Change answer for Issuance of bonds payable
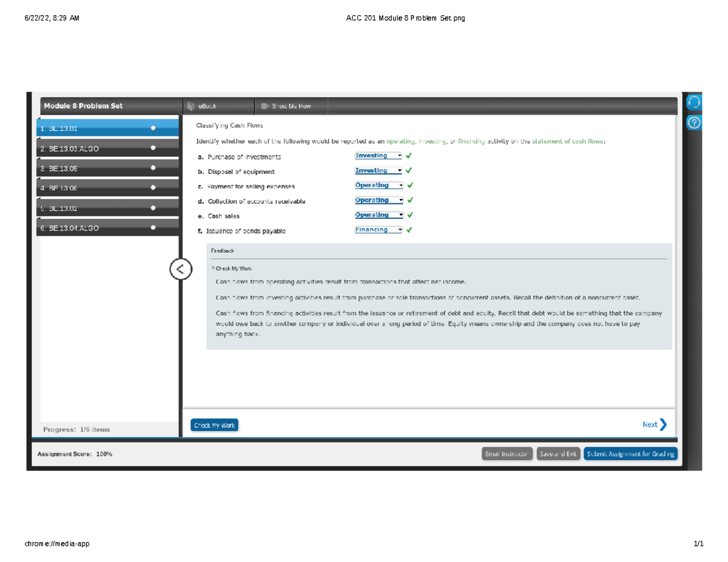728x562 pixels. (x=379, y=230)
